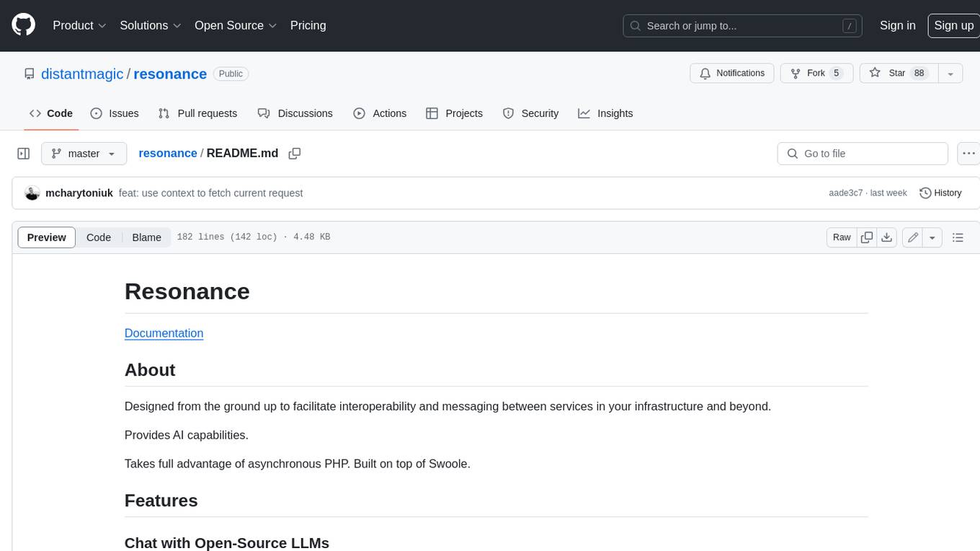Open the document outline icon
The image size is (980, 551).
click(x=958, y=237)
